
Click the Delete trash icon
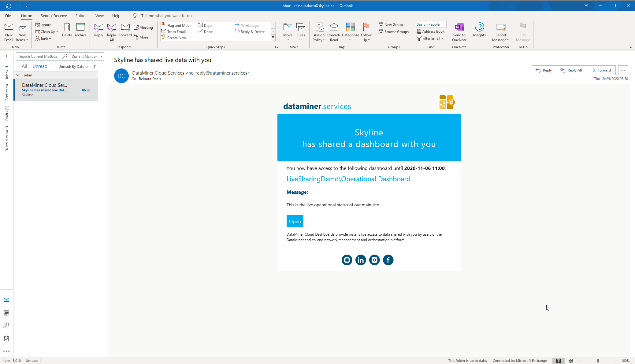click(x=67, y=27)
